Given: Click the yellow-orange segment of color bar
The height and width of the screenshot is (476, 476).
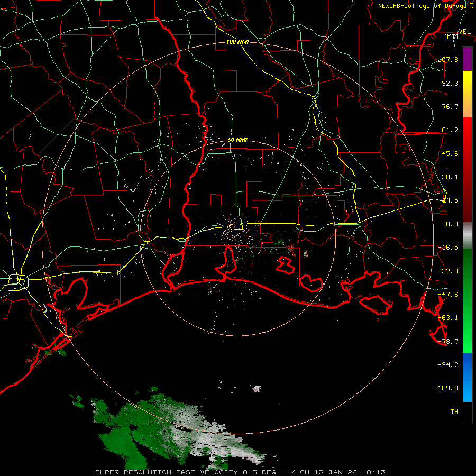Looking at the screenshot, I should coord(467,94).
